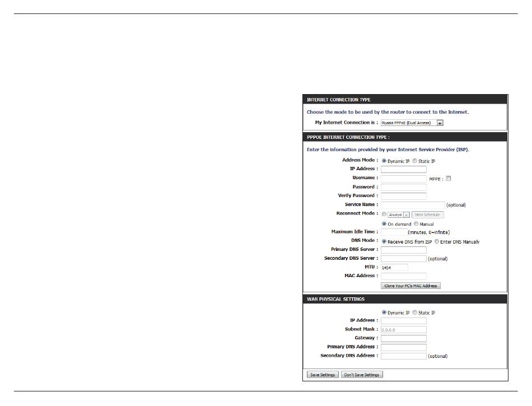The width and height of the screenshot is (532, 406).
Task: Select On demand reconnect mode
Action: (384, 224)
